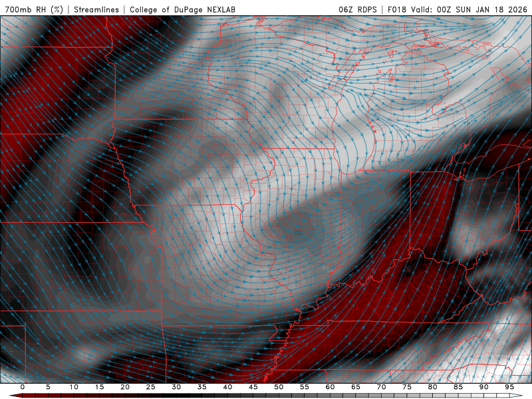Click the '30' color scale label
Screen dimensions: 532x399
tap(176, 387)
